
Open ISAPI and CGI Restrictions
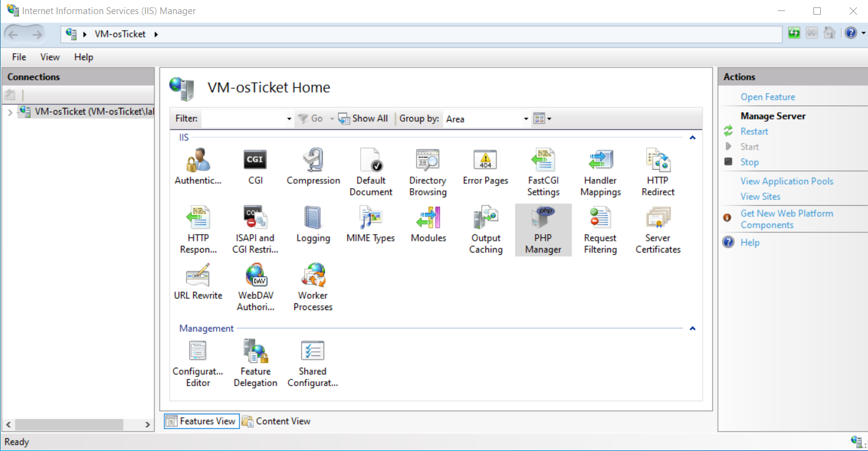(x=255, y=230)
